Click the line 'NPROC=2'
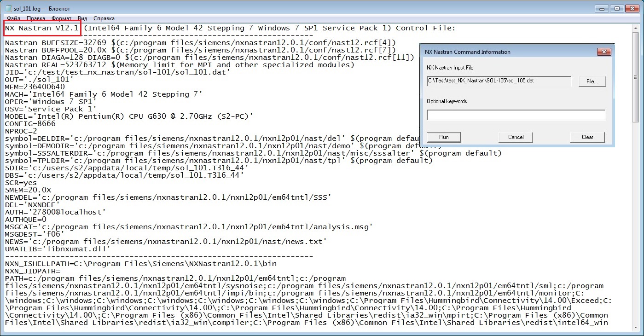The height and width of the screenshot is (336, 644). 21,131
